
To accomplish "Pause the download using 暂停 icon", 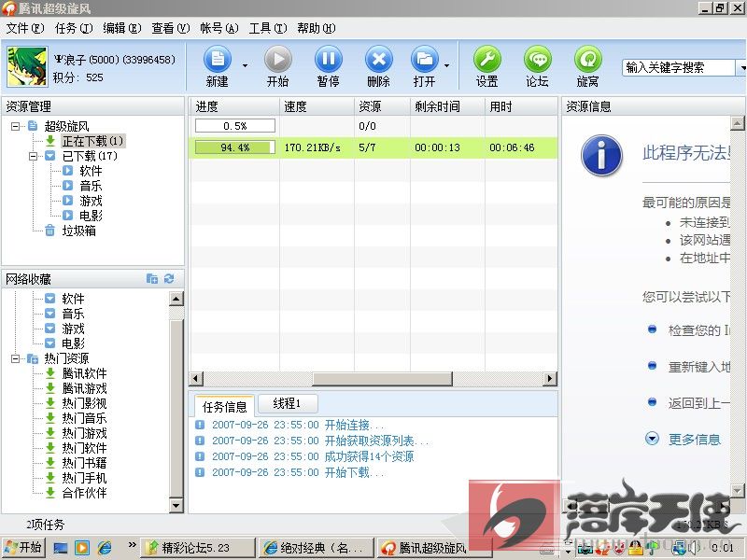I will [x=329, y=60].
